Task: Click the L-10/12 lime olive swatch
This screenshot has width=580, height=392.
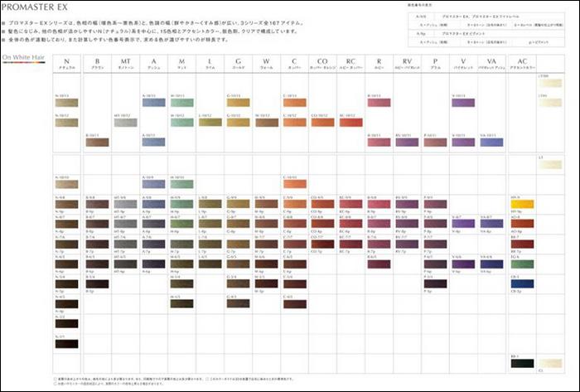Action: (x=210, y=123)
